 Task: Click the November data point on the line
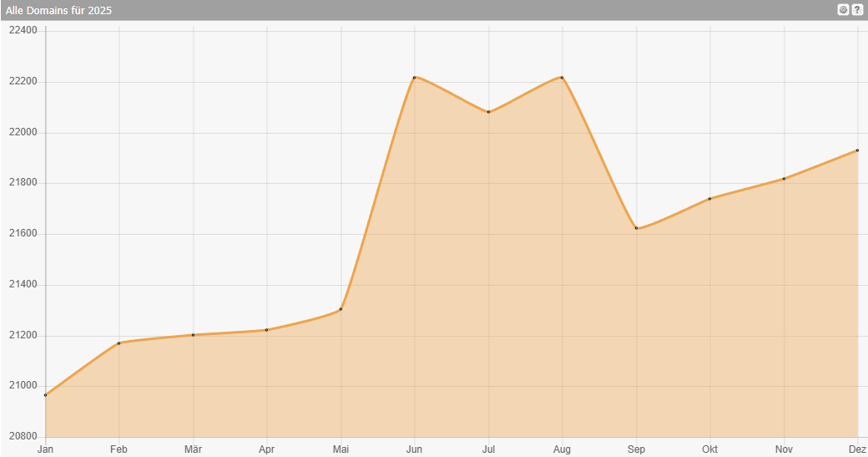(x=784, y=179)
